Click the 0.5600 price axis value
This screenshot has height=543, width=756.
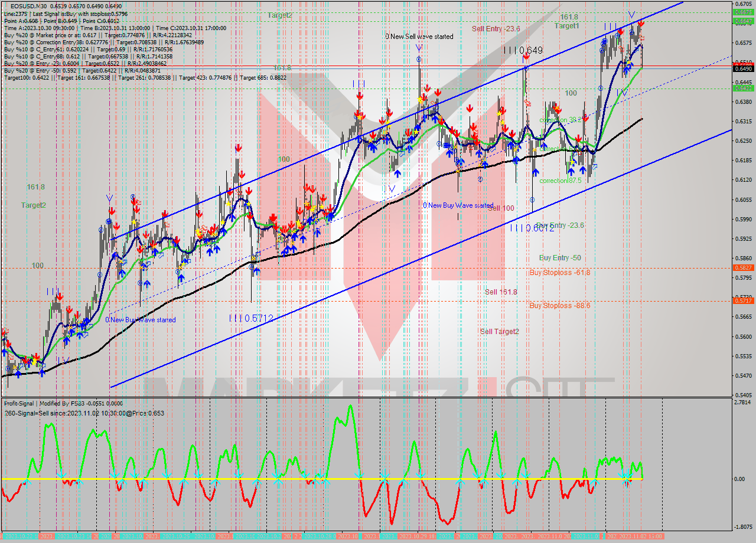tap(742, 336)
